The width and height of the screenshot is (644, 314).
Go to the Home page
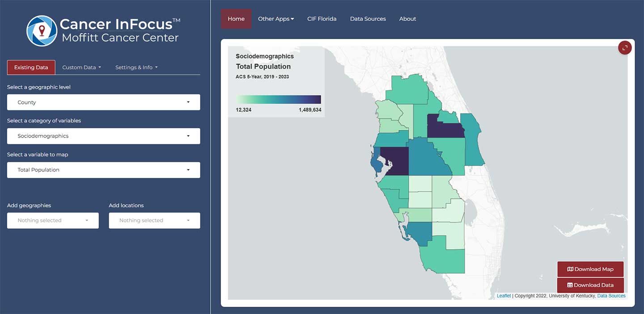click(236, 19)
